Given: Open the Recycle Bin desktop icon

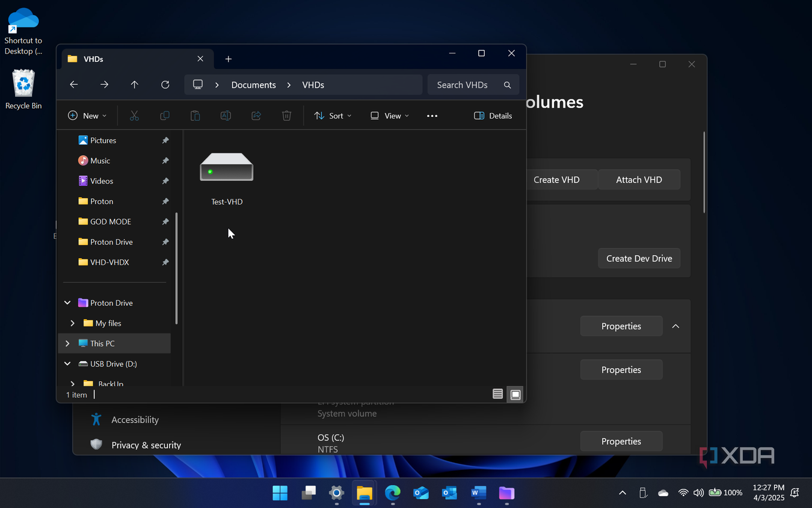Looking at the screenshot, I should click(x=23, y=90).
